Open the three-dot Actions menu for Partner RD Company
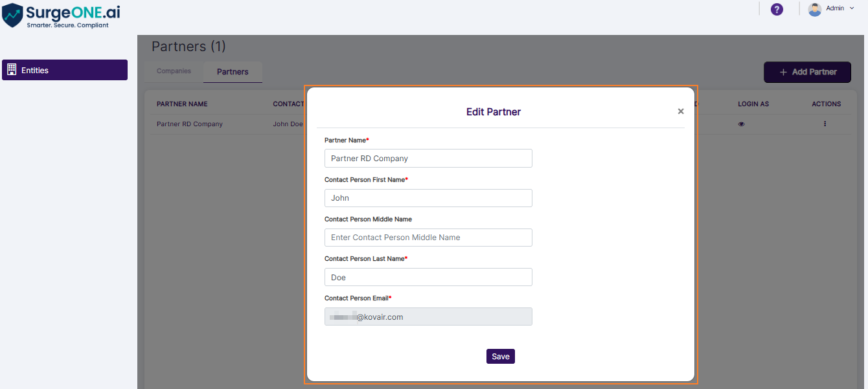Screen dimensions: 868x389 825,123
